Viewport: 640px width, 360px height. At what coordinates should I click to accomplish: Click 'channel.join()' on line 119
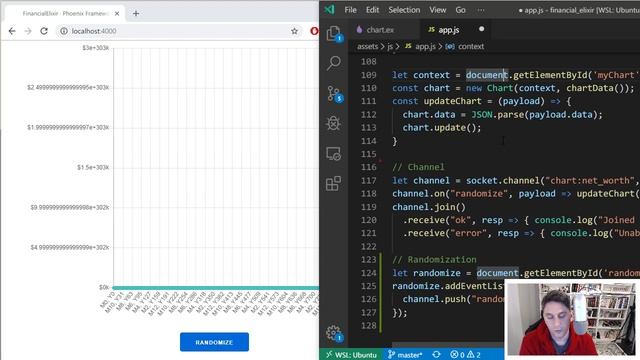click(429, 207)
